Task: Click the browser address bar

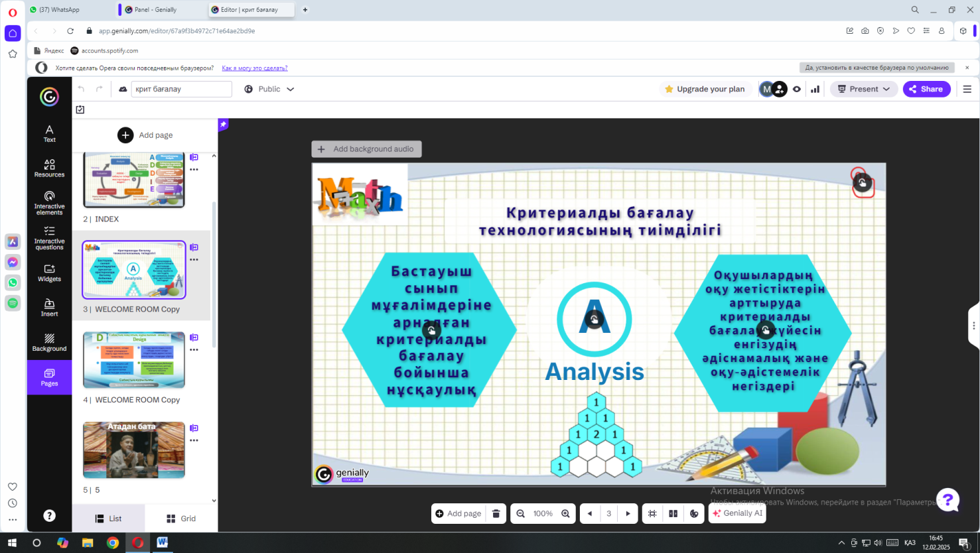Action: (464, 31)
